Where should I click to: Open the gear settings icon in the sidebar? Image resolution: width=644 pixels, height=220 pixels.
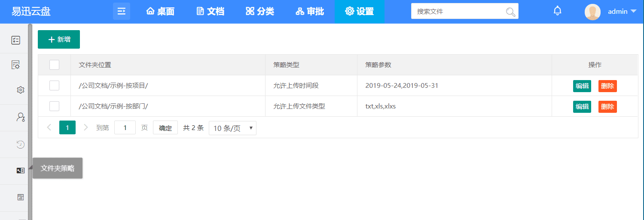[20, 90]
